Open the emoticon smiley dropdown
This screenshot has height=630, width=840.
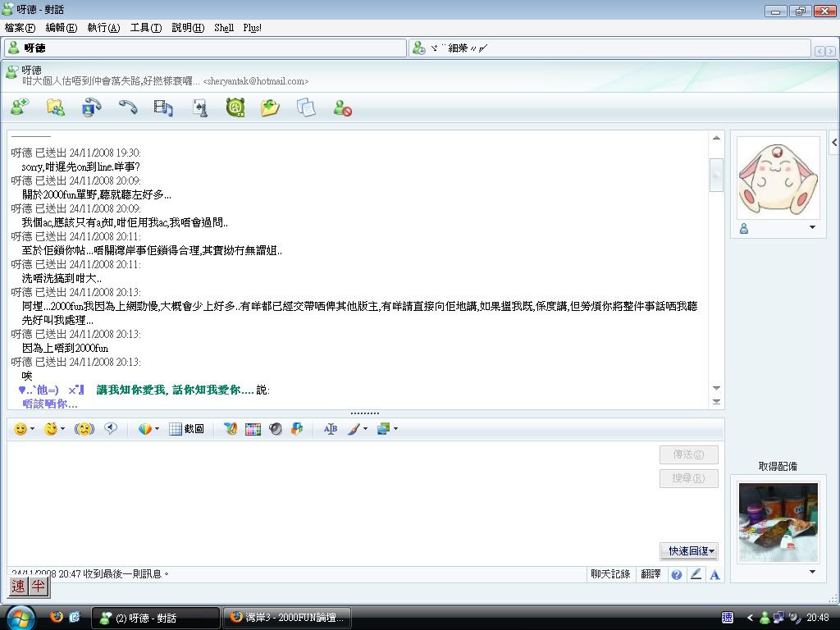point(24,429)
